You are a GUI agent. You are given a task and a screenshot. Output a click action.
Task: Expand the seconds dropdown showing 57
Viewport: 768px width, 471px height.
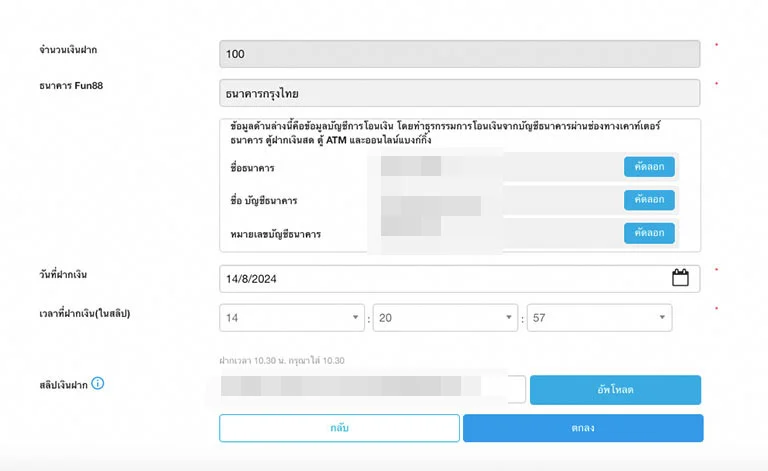point(599,318)
